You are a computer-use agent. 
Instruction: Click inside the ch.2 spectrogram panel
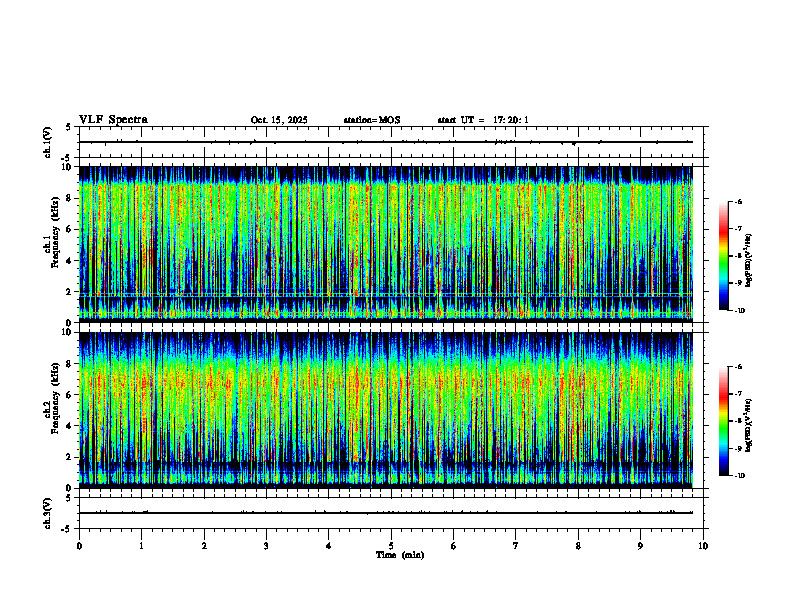(386, 410)
